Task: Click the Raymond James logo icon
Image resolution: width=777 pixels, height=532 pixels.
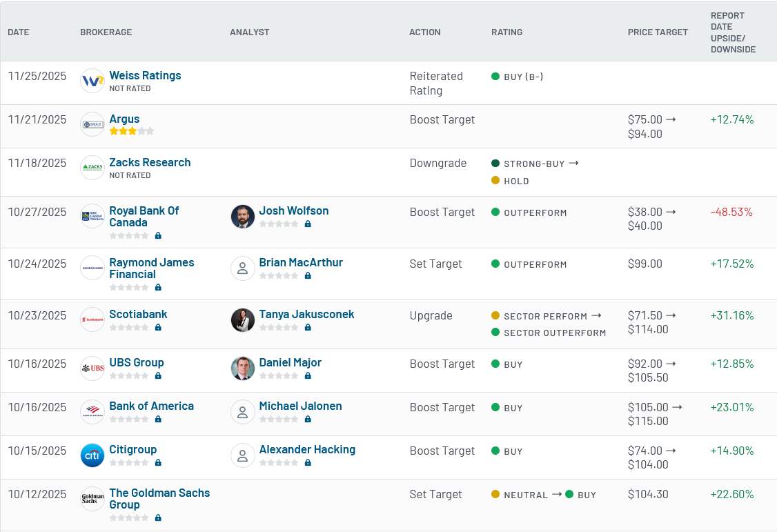Action: point(92,268)
